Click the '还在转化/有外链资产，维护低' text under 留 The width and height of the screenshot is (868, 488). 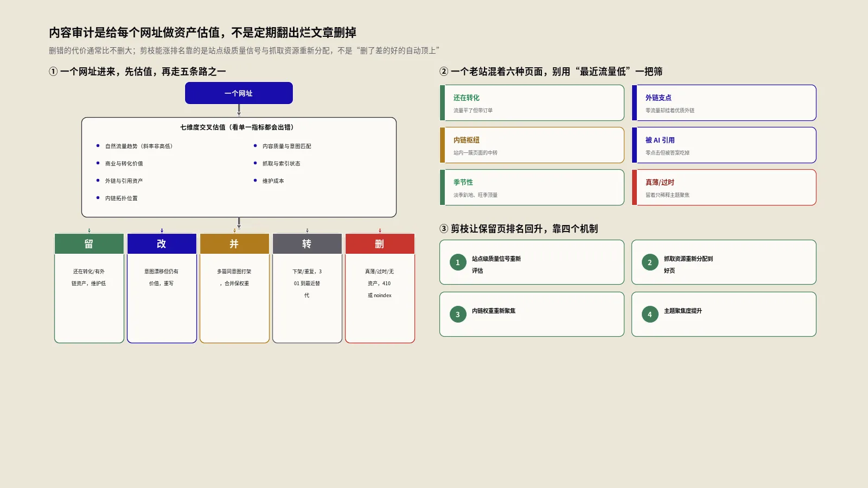[89, 278]
